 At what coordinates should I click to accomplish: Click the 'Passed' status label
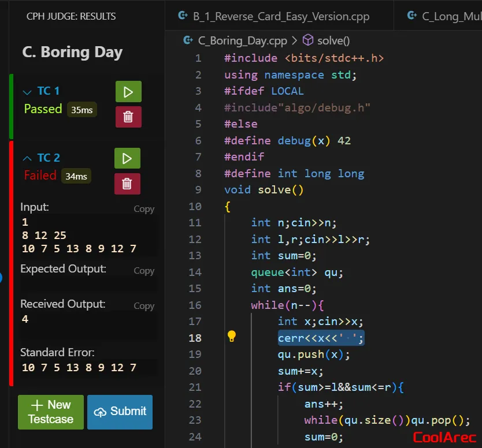43,109
